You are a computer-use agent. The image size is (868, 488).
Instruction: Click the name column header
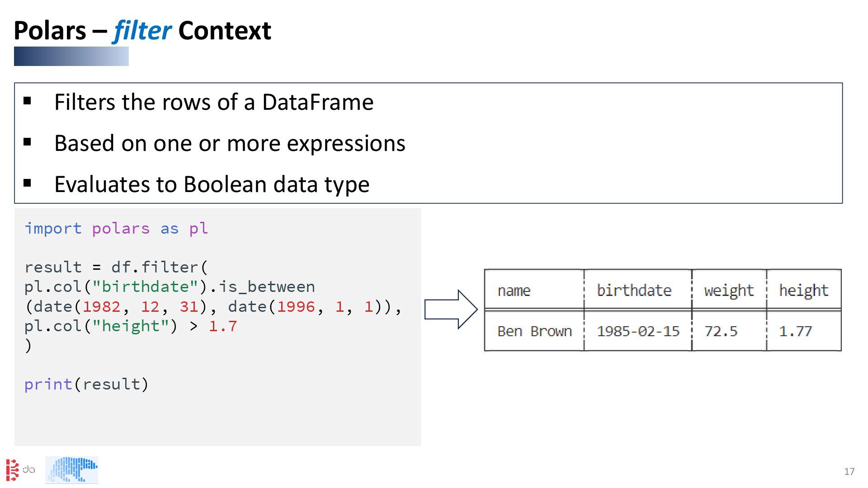pyautogui.click(x=514, y=291)
